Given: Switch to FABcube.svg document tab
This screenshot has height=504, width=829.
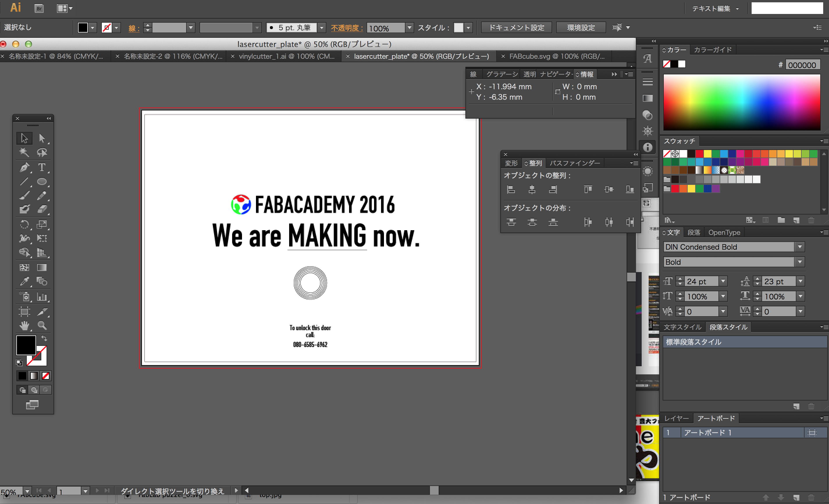Looking at the screenshot, I should 557,56.
